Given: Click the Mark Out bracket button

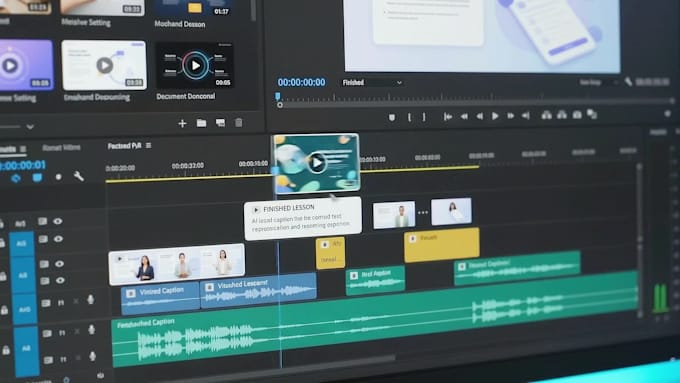Looking at the screenshot, I should tap(424, 117).
